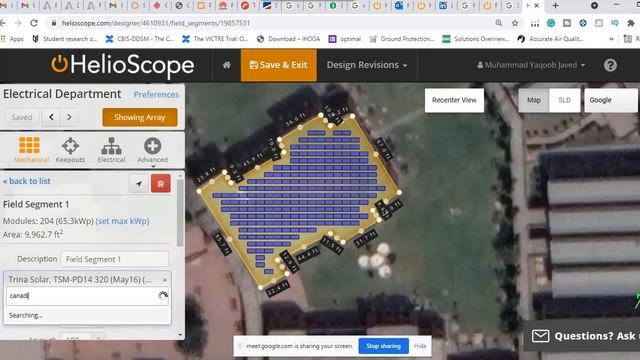This screenshot has height=360, width=640.
Task: Open the Advanced tab
Action: (152, 149)
